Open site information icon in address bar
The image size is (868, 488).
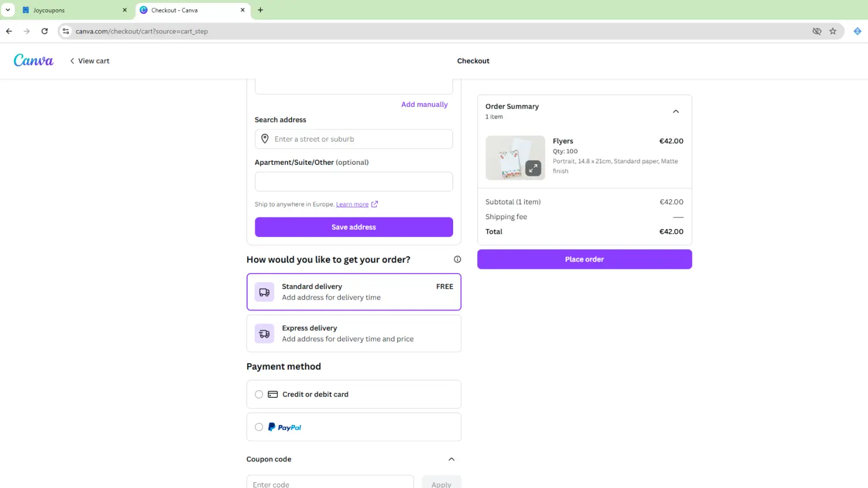pos(66,31)
